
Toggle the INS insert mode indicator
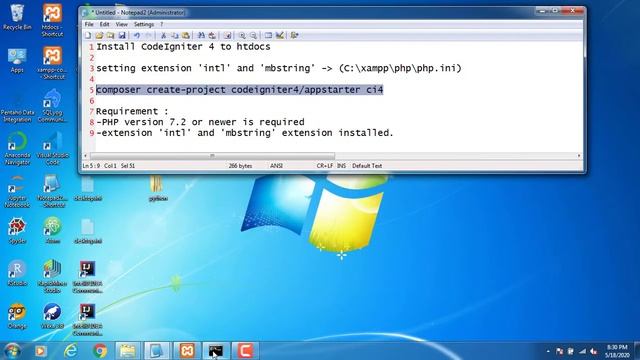(x=341, y=166)
